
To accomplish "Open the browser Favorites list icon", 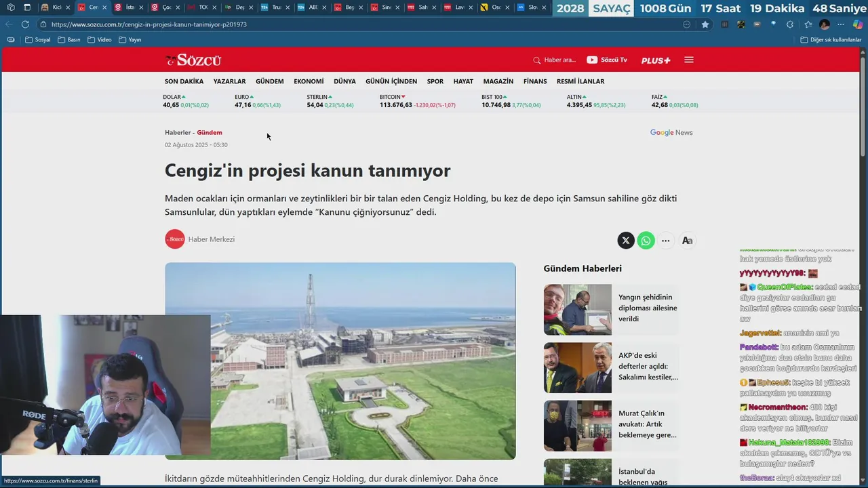I will pyautogui.click(x=807, y=24).
